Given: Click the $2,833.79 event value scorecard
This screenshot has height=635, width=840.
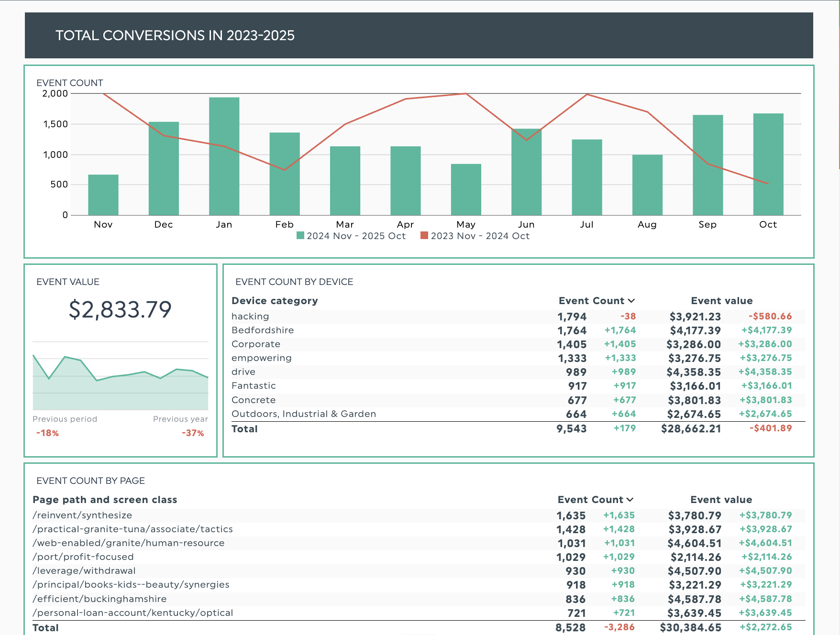Looking at the screenshot, I should tap(120, 309).
